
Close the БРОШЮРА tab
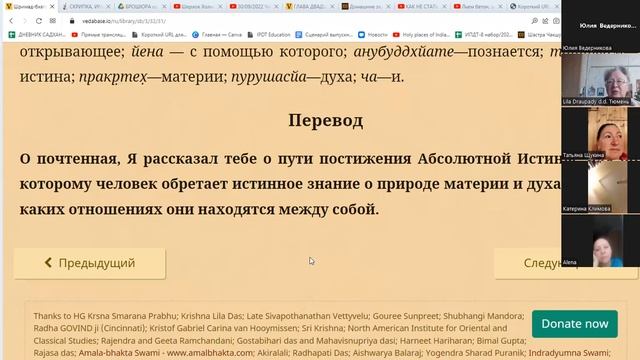164,7
